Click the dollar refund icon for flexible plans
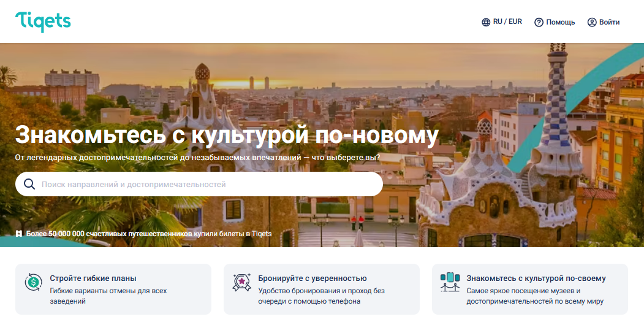This screenshot has height=330, width=644. click(33, 282)
